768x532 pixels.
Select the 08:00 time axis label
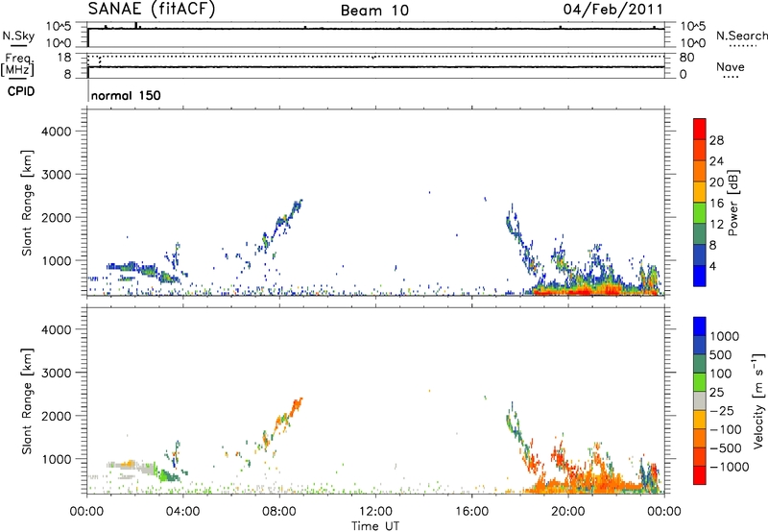[279, 512]
